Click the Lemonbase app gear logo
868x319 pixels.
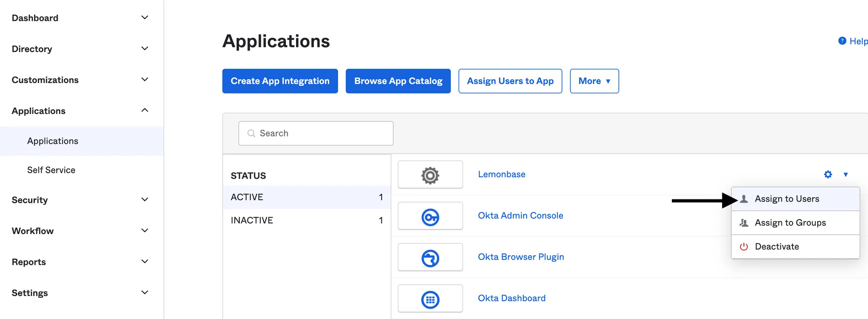(x=430, y=175)
